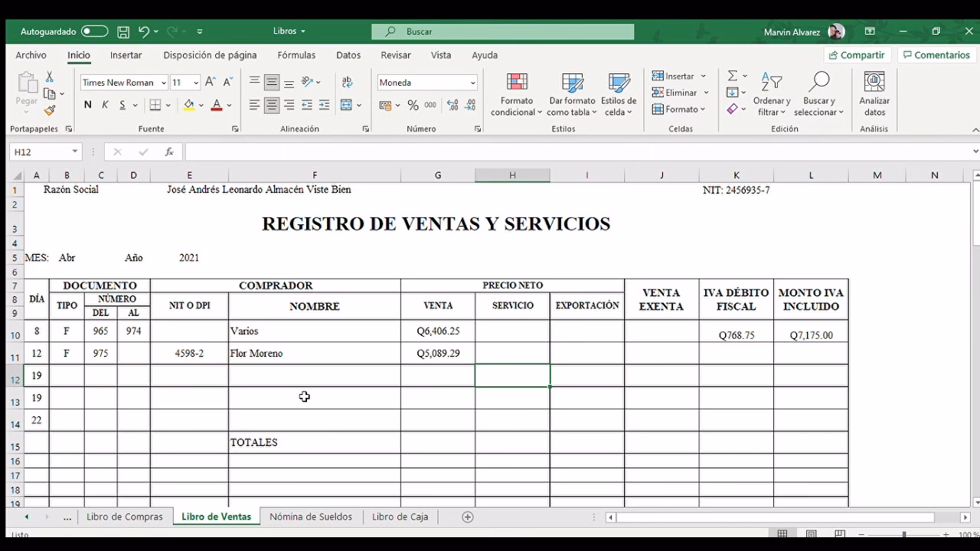The image size is (980, 551).
Task: Click the insert function fx icon
Action: tap(169, 152)
